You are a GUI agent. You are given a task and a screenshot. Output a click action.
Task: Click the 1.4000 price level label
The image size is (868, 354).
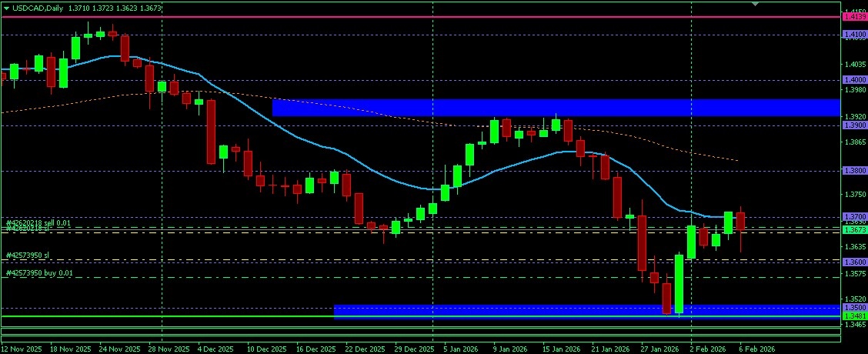[x=854, y=80]
